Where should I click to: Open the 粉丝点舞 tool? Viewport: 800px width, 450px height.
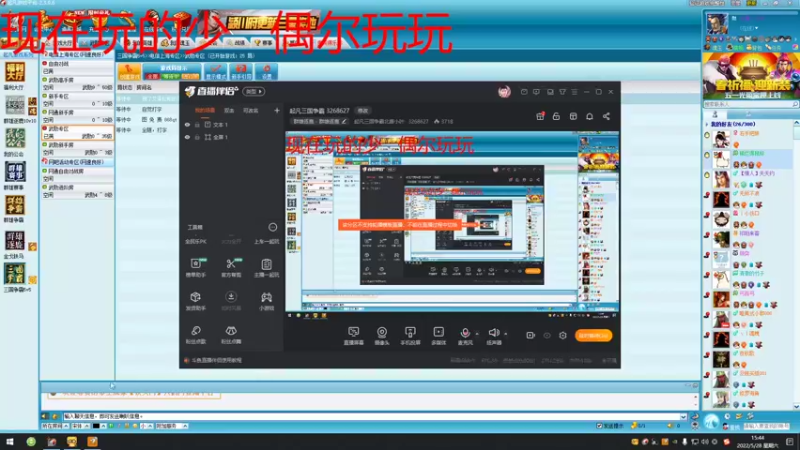[231, 335]
